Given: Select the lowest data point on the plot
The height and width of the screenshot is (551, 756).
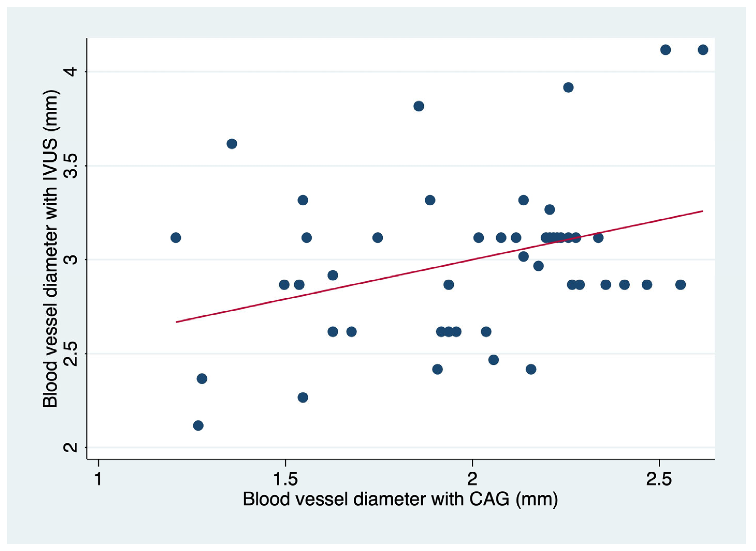Looking at the screenshot, I should [198, 426].
